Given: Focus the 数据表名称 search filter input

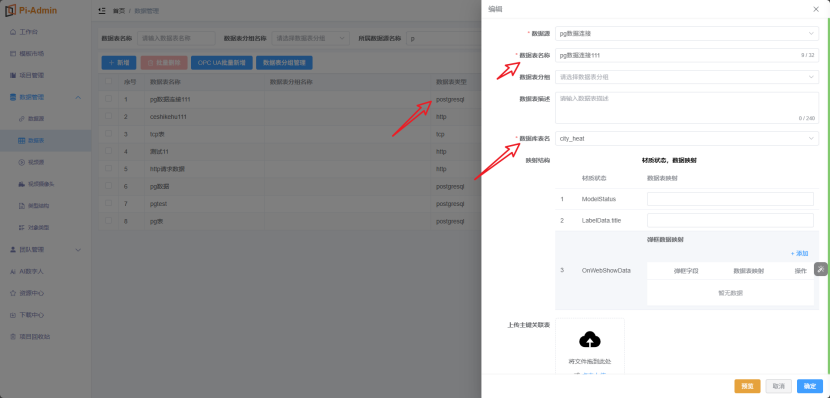Looking at the screenshot, I should 176,38.
